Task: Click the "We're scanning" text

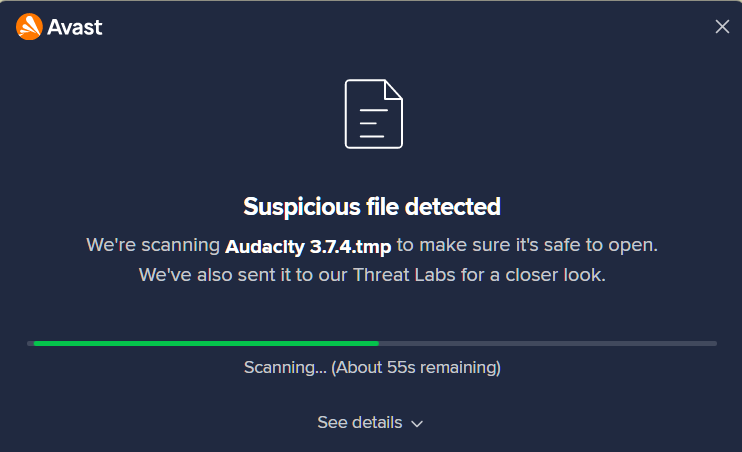Action: pyautogui.click(x=153, y=245)
